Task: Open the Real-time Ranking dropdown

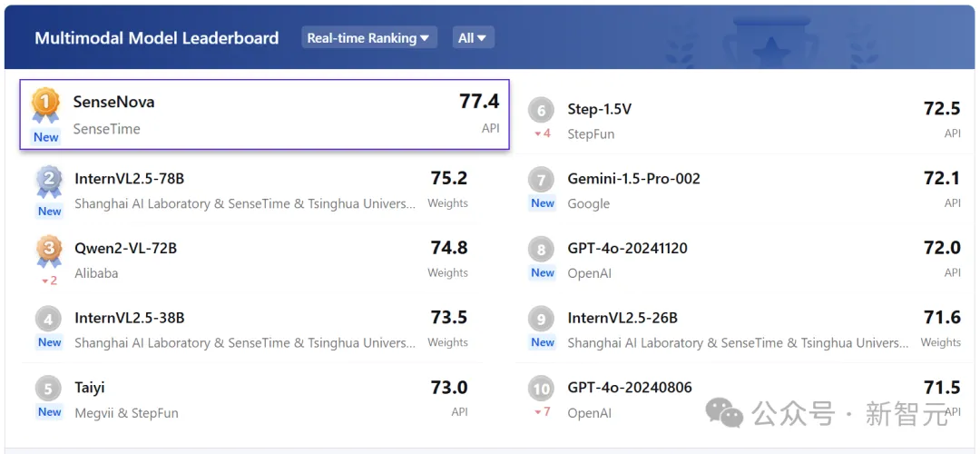Action: (369, 37)
